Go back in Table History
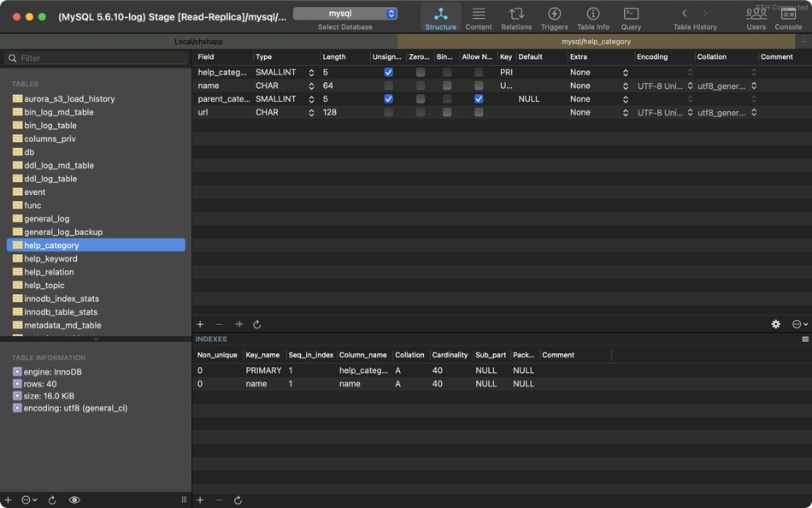 tap(684, 14)
